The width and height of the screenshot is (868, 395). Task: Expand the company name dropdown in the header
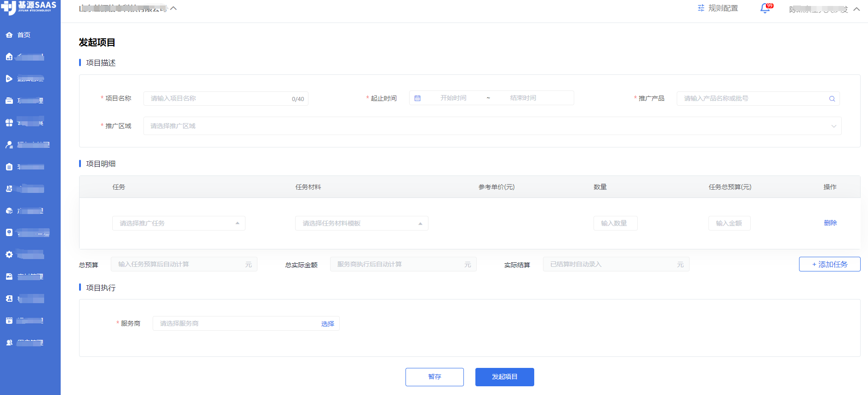pos(173,8)
